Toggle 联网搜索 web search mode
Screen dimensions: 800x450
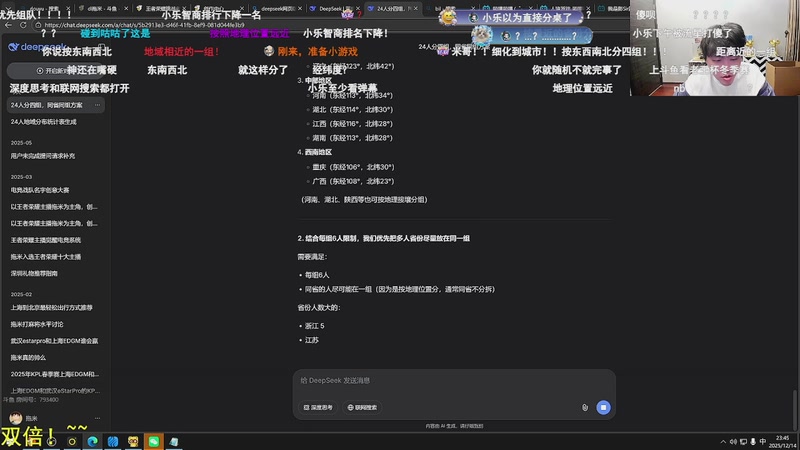click(x=362, y=407)
